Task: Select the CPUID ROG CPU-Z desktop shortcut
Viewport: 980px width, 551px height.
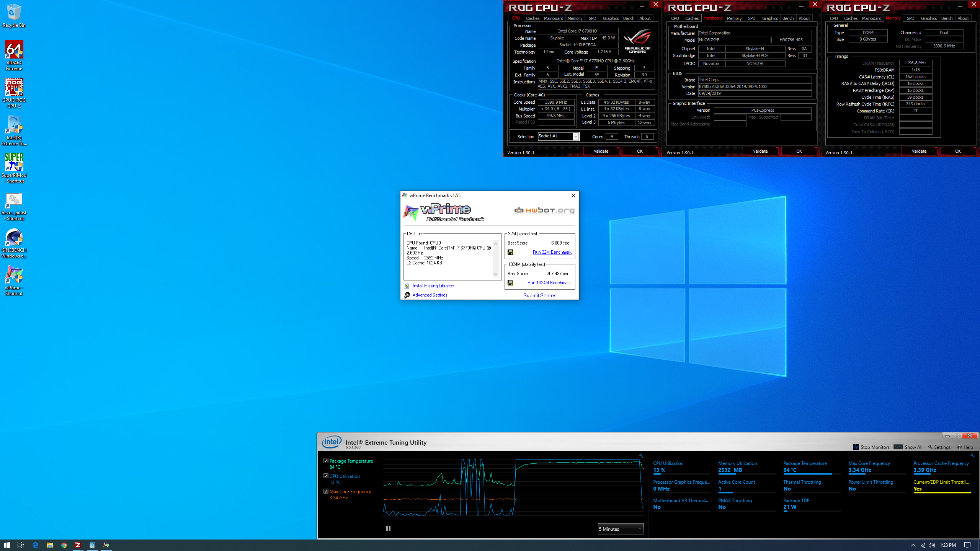Action: pos(14,93)
